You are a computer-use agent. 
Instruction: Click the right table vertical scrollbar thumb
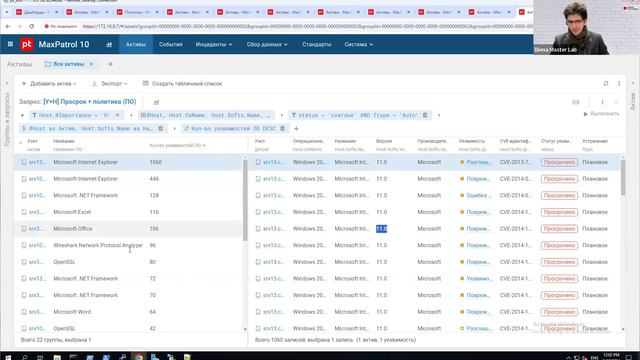tap(623, 178)
